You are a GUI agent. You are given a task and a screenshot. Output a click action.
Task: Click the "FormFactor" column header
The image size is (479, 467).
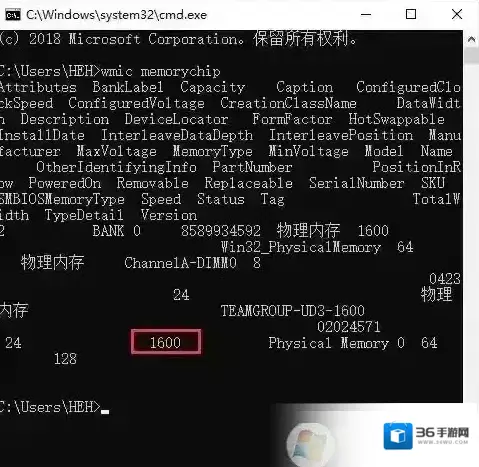(x=292, y=119)
